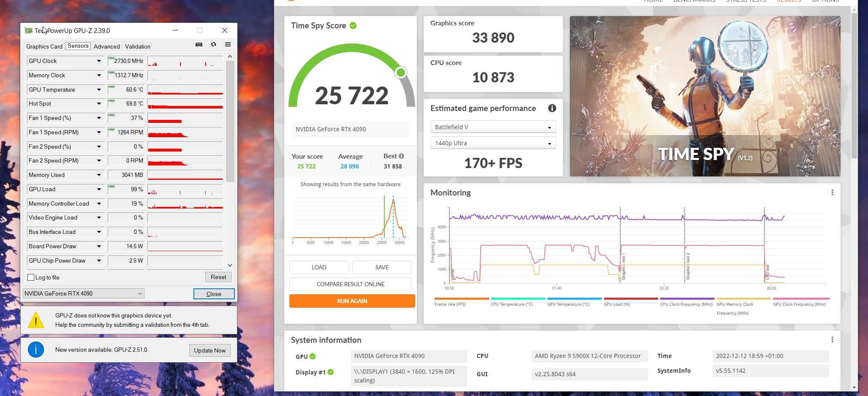Click the info icon beside Estimated game performance

tap(552, 108)
